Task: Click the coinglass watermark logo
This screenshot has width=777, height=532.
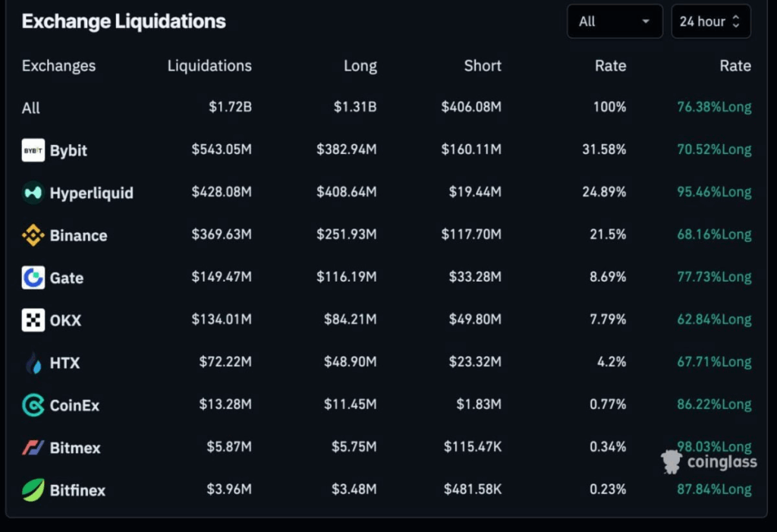Action: click(x=709, y=461)
